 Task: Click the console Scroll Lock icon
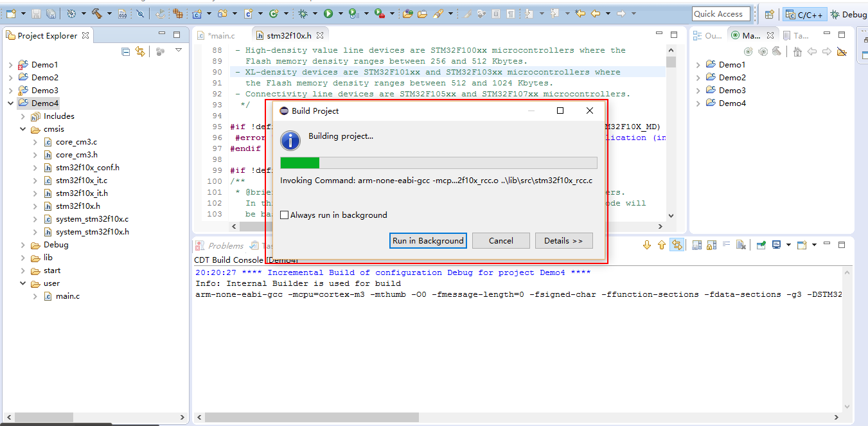click(x=711, y=245)
